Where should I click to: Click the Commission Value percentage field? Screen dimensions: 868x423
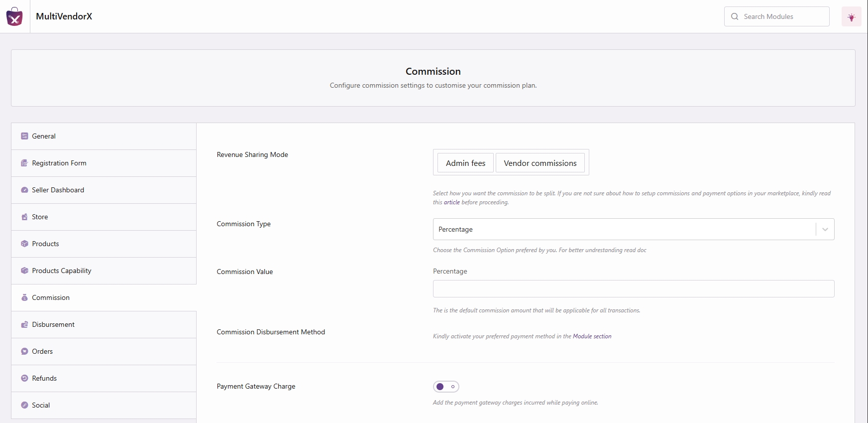tap(633, 288)
